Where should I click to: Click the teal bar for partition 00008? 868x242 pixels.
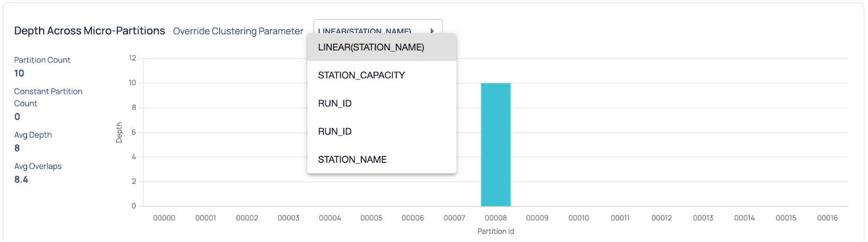tap(495, 144)
